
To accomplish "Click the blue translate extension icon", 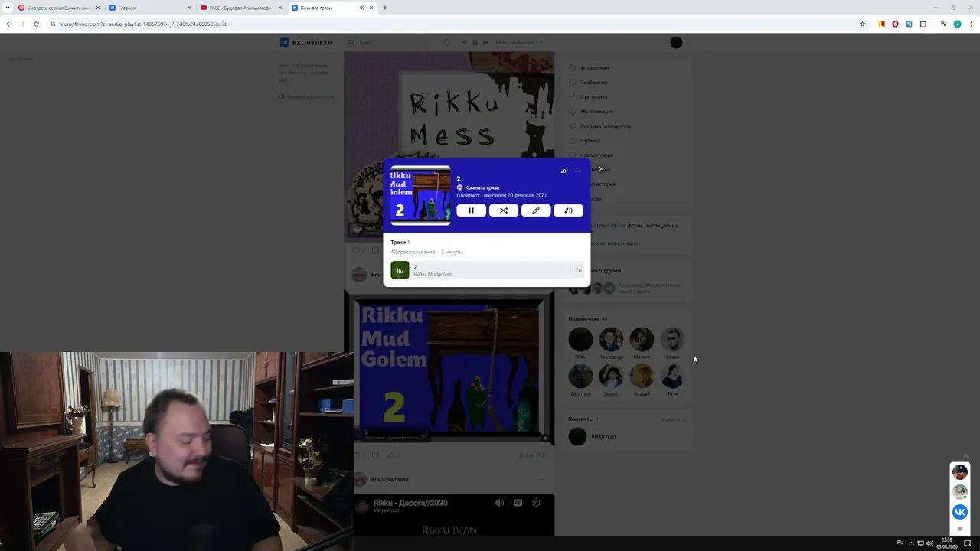I will coord(909,24).
